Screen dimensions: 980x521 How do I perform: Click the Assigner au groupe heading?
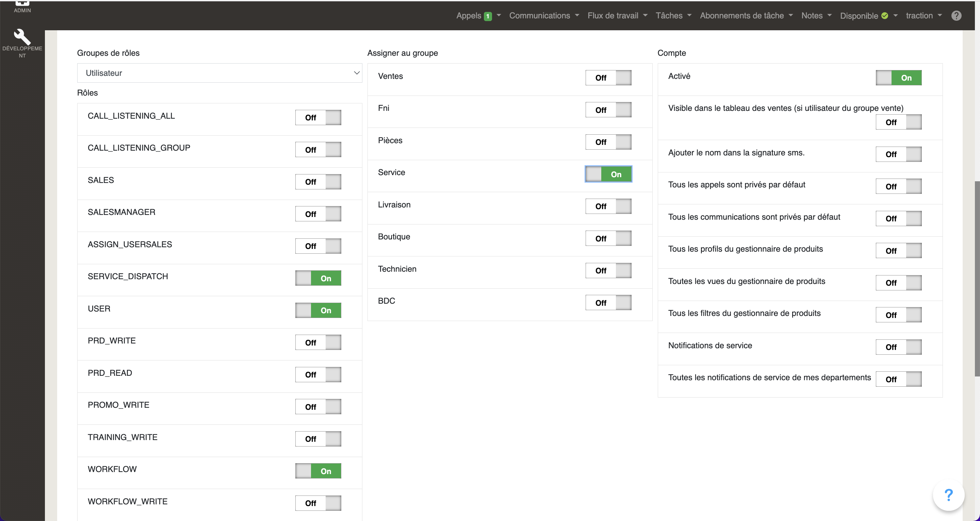(403, 53)
